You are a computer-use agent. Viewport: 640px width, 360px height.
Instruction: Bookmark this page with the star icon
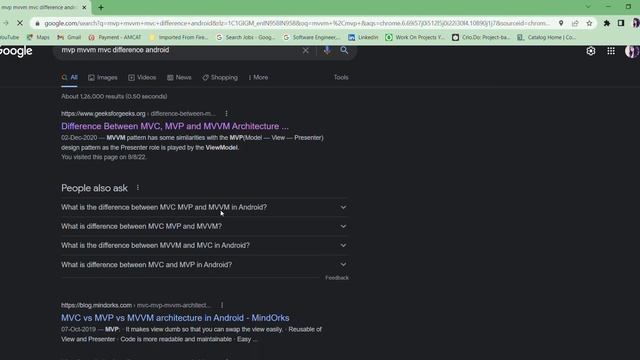589,23
